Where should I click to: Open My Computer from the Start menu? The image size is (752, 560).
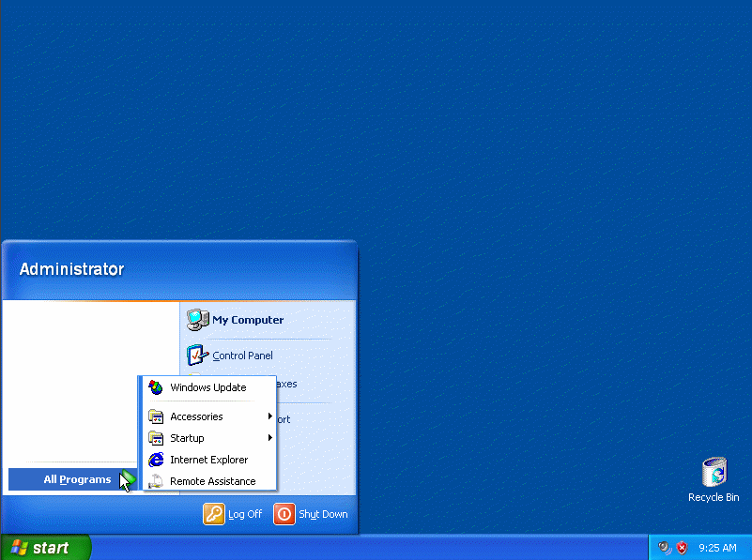pyautogui.click(x=246, y=319)
